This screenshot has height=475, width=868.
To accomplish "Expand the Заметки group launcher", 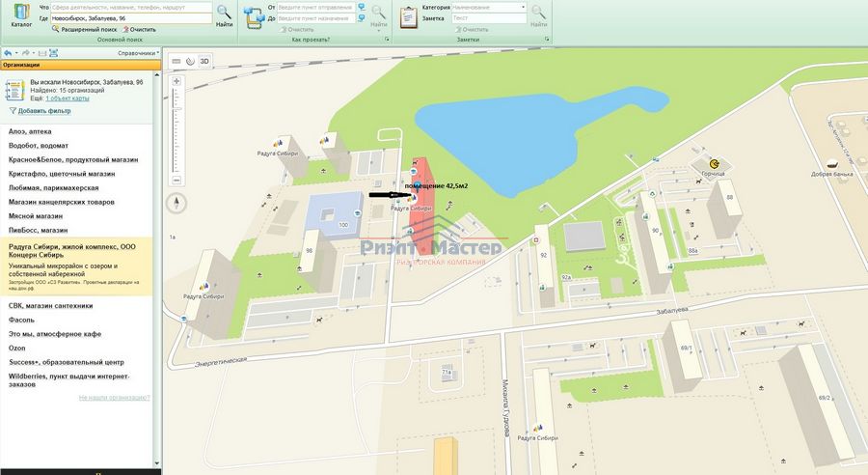I will pyautogui.click(x=547, y=40).
